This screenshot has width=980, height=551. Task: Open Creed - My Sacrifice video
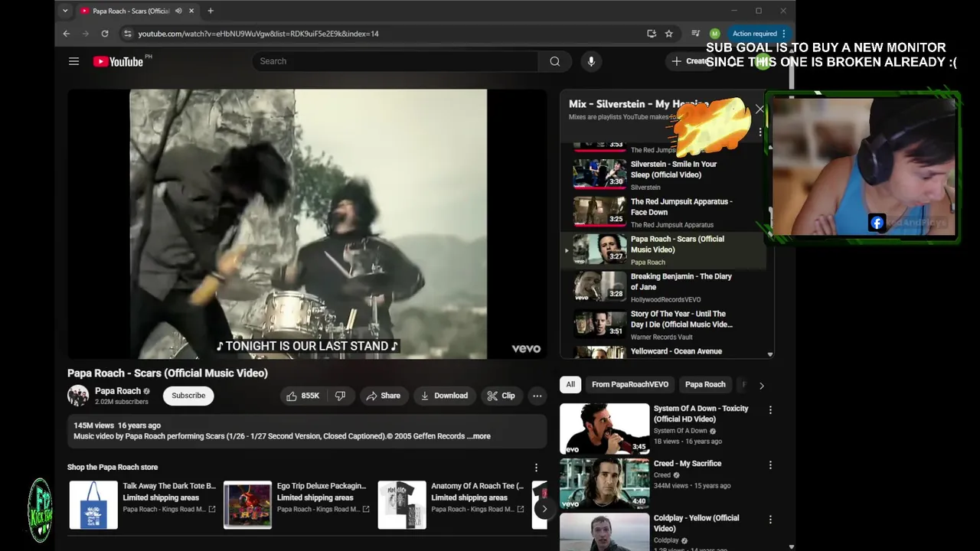[x=688, y=464]
